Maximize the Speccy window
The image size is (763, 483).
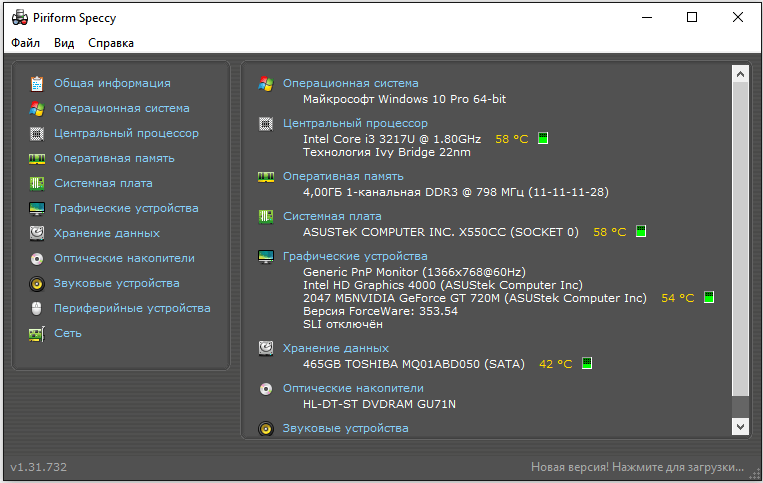click(x=692, y=18)
